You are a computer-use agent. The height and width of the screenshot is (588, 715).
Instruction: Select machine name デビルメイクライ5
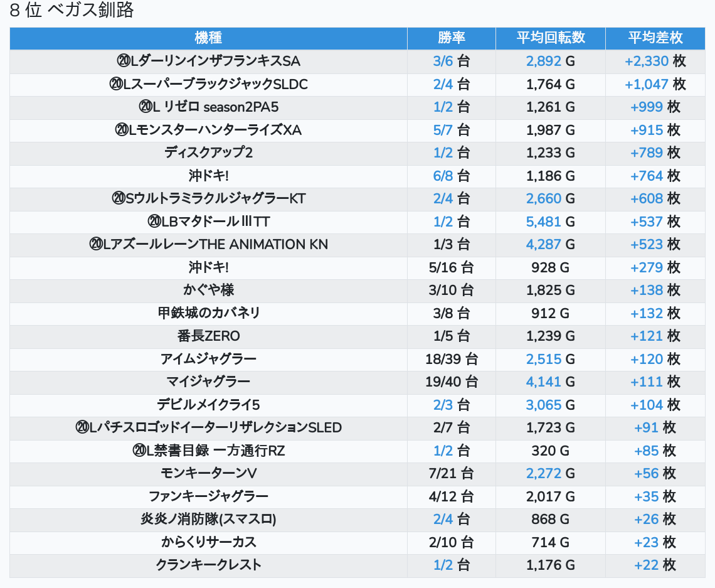click(x=208, y=405)
